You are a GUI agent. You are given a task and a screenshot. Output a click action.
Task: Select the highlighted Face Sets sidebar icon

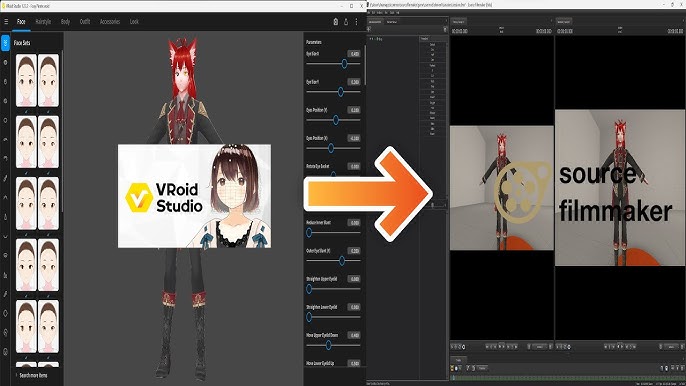5,43
